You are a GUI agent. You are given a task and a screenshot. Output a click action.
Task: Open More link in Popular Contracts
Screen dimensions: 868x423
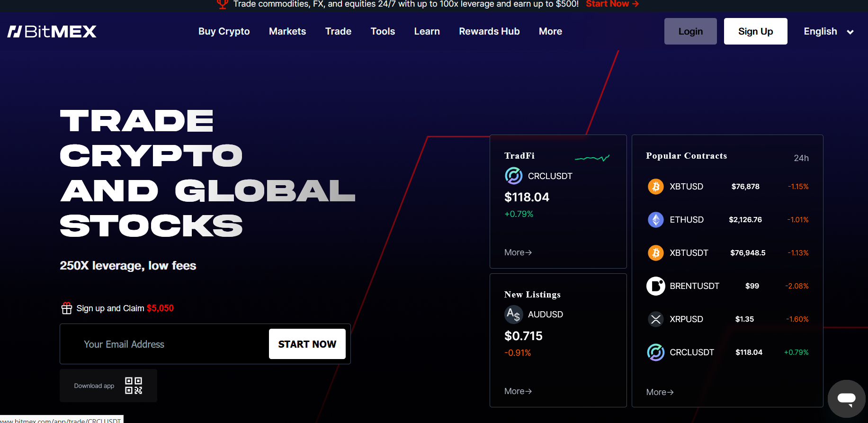[660, 392]
